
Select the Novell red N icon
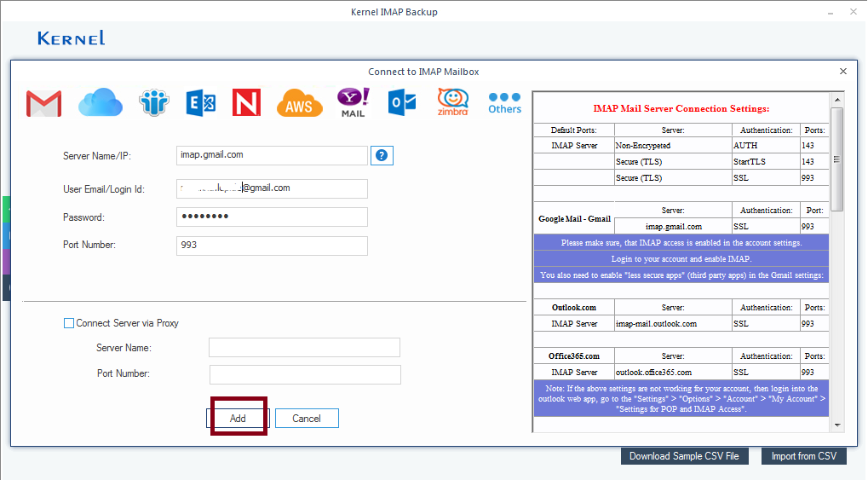(246, 102)
